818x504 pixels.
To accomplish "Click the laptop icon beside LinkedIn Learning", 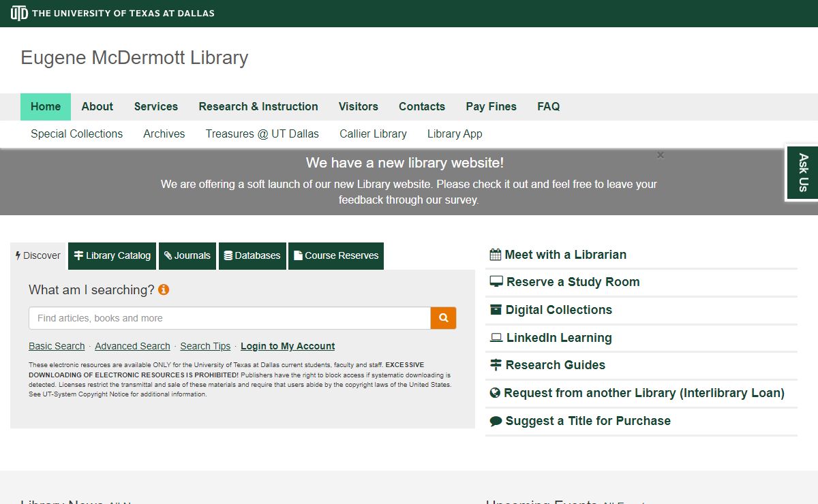I will coord(496,338).
